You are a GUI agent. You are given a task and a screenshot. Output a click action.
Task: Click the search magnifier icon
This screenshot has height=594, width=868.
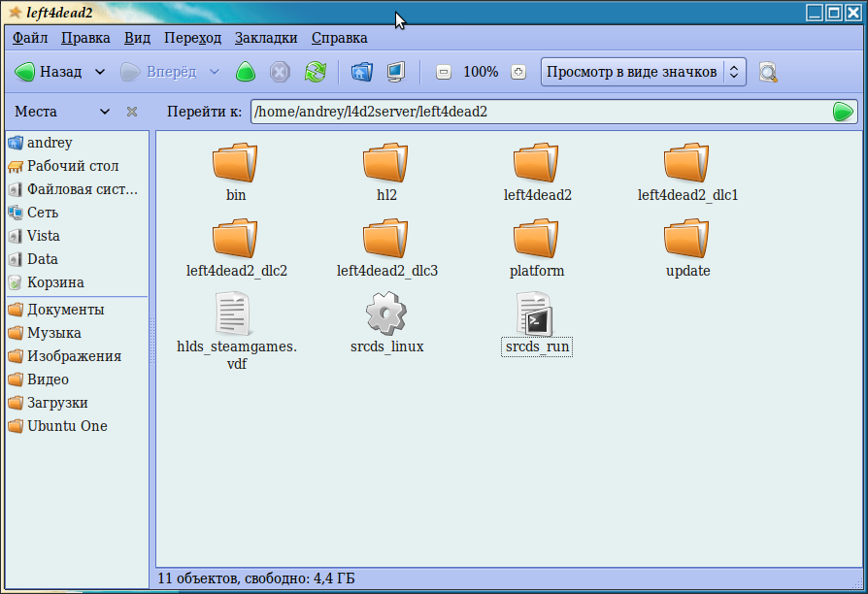pyautogui.click(x=768, y=72)
